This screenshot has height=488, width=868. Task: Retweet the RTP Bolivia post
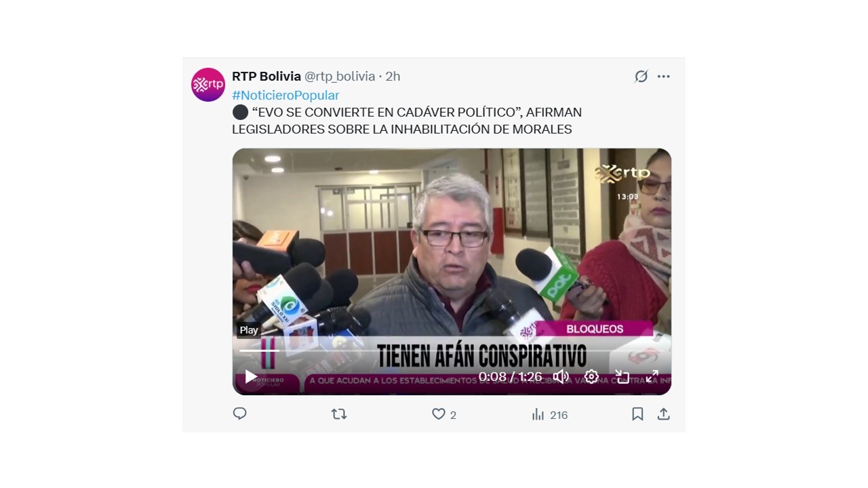pos(338,414)
